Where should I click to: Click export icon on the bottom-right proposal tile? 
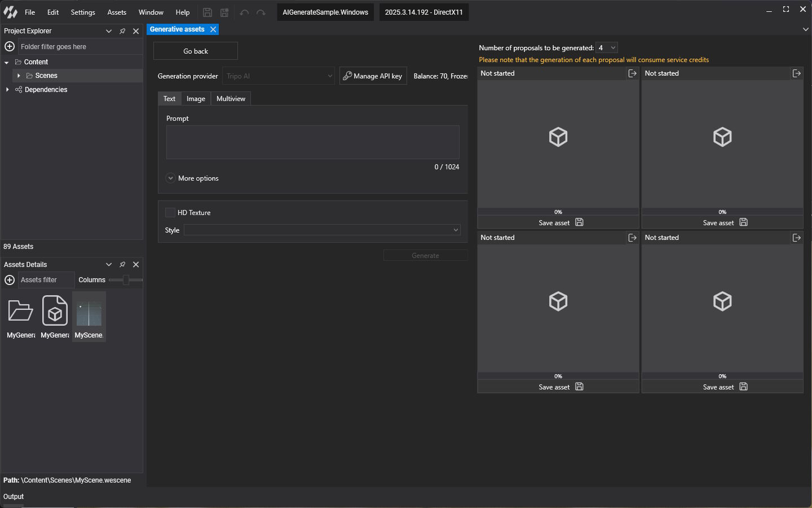(x=796, y=238)
